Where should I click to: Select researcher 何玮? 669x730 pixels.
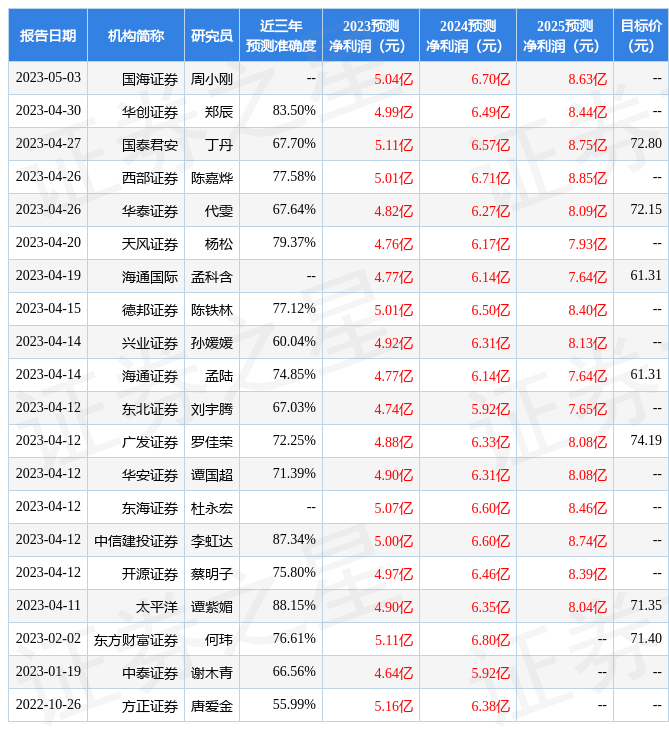pos(219,641)
